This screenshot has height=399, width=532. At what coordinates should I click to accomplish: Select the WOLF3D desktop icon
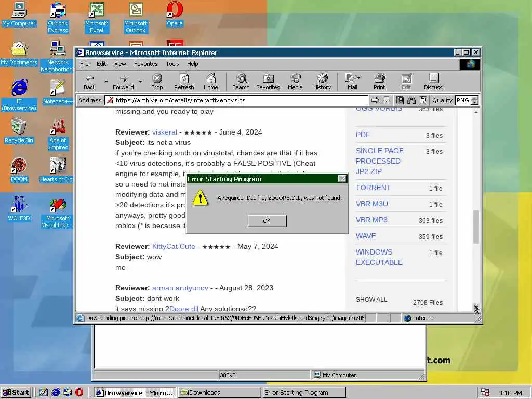pos(19,209)
